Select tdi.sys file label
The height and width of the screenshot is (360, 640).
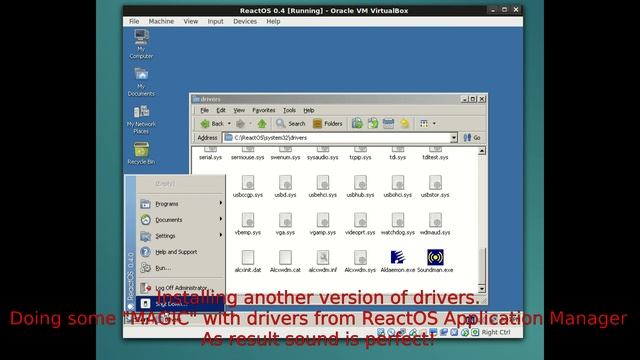[398, 157]
